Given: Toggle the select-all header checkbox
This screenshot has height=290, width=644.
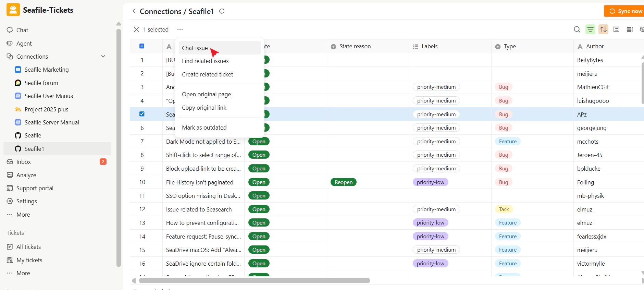Looking at the screenshot, I should (142, 46).
